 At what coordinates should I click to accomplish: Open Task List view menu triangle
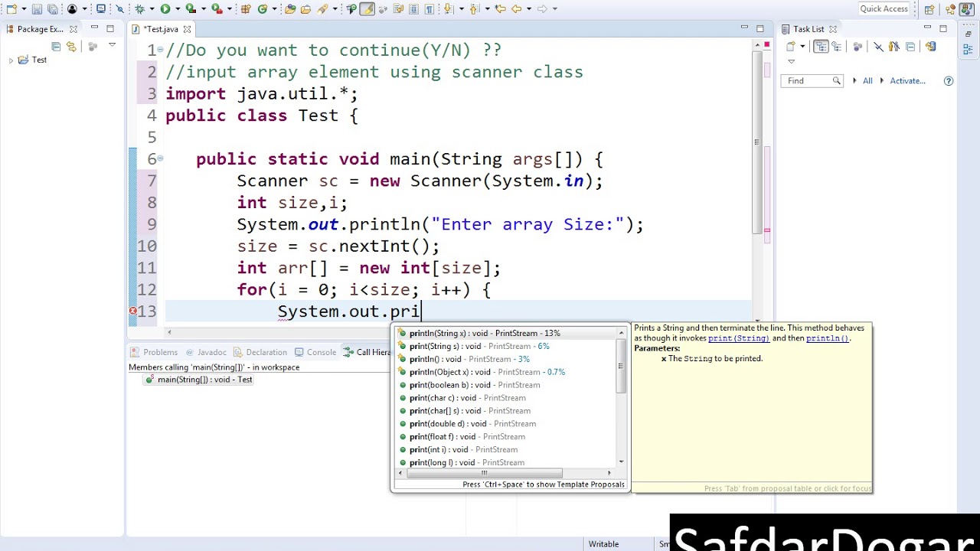tap(792, 61)
